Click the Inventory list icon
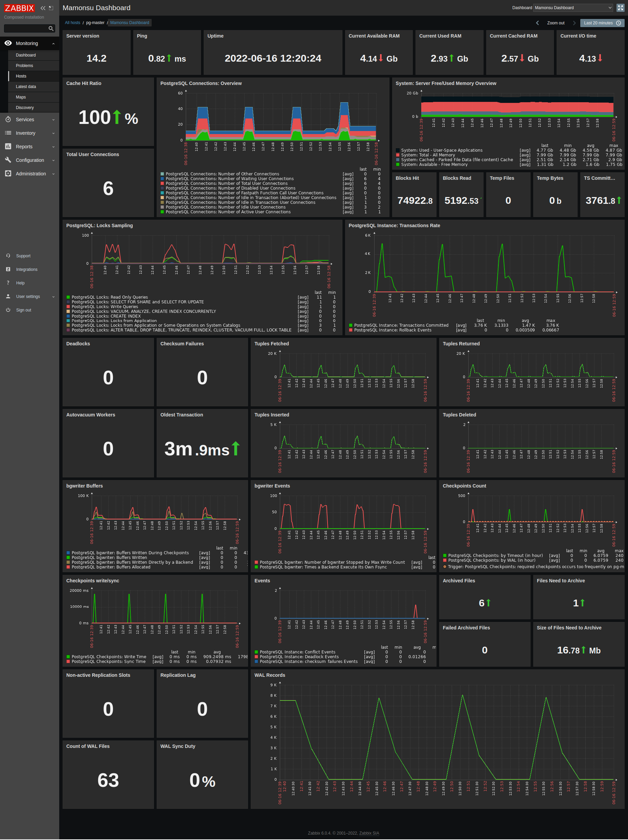 point(8,133)
